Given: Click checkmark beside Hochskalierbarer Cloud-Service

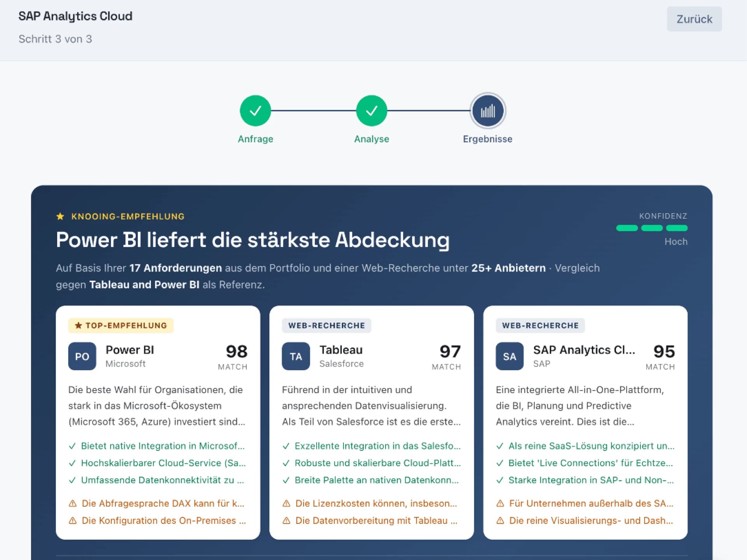Looking at the screenshot, I should (72, 463).
